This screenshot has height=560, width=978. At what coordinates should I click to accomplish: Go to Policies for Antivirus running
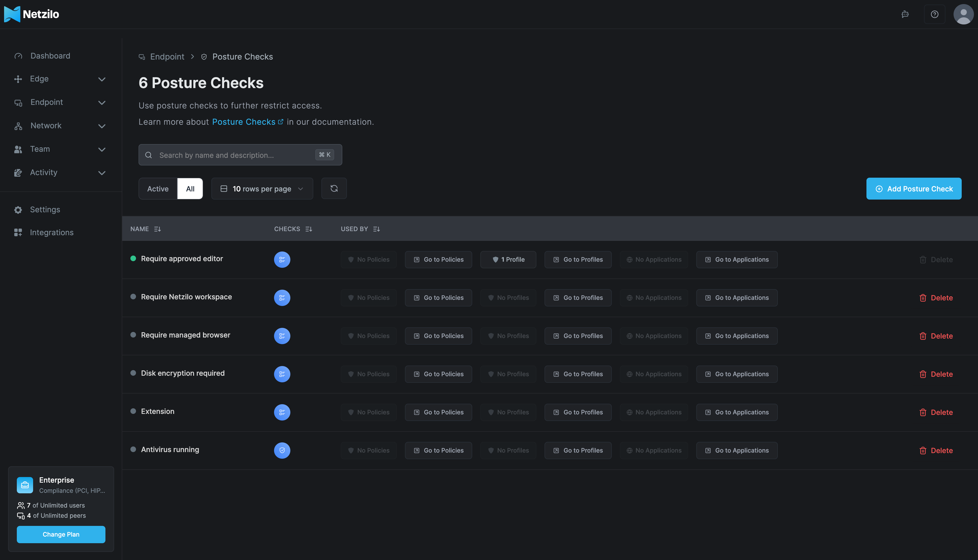(x=438, y=450)
